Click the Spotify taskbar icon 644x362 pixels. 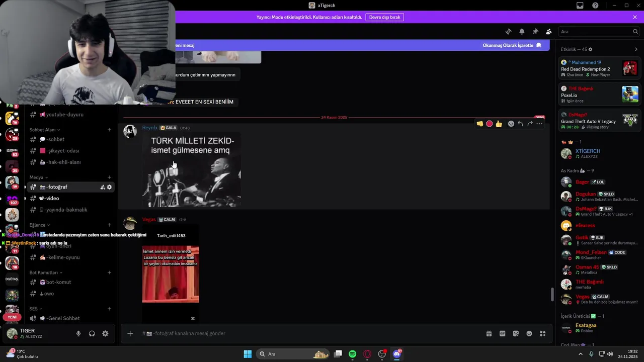click(353, 354)
